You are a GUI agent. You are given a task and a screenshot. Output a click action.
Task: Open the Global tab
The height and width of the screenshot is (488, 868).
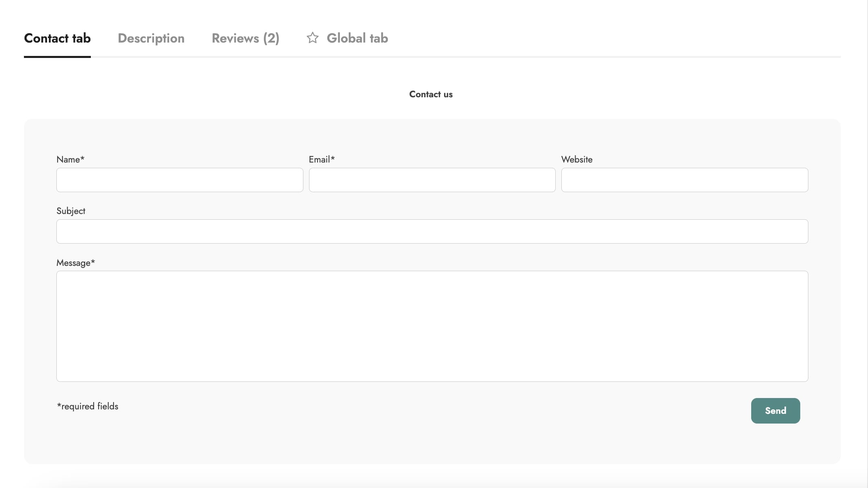coord(357,38)
